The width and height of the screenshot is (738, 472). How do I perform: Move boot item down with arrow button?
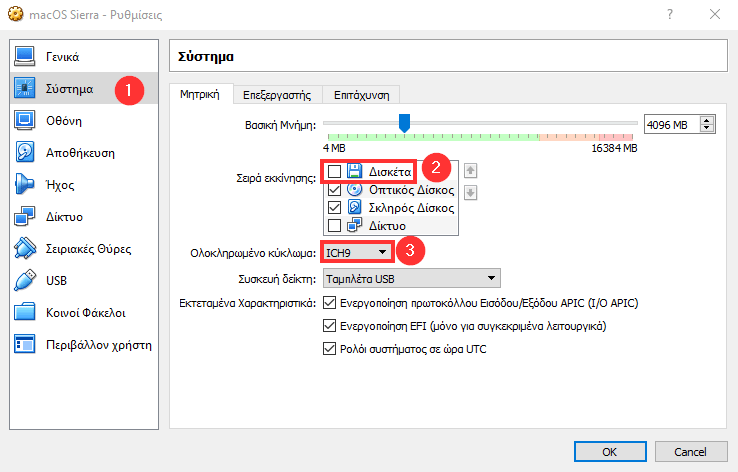470,192
